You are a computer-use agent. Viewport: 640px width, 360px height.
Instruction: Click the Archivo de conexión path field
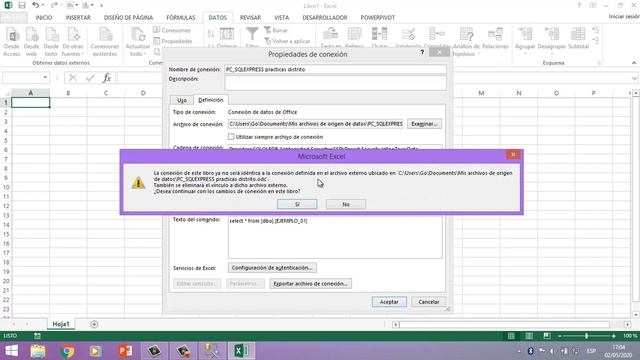pos(316,124)
